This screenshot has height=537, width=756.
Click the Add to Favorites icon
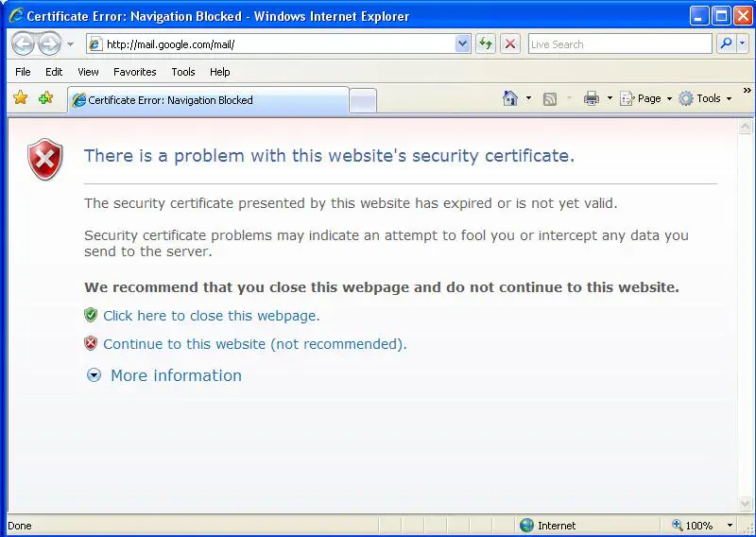(45, 98)
